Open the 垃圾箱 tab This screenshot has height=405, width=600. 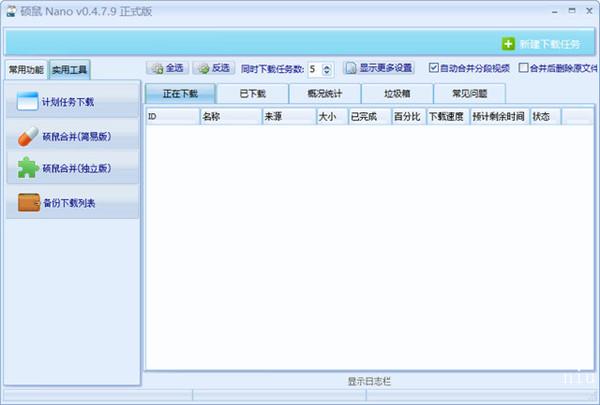pos(397,93)
